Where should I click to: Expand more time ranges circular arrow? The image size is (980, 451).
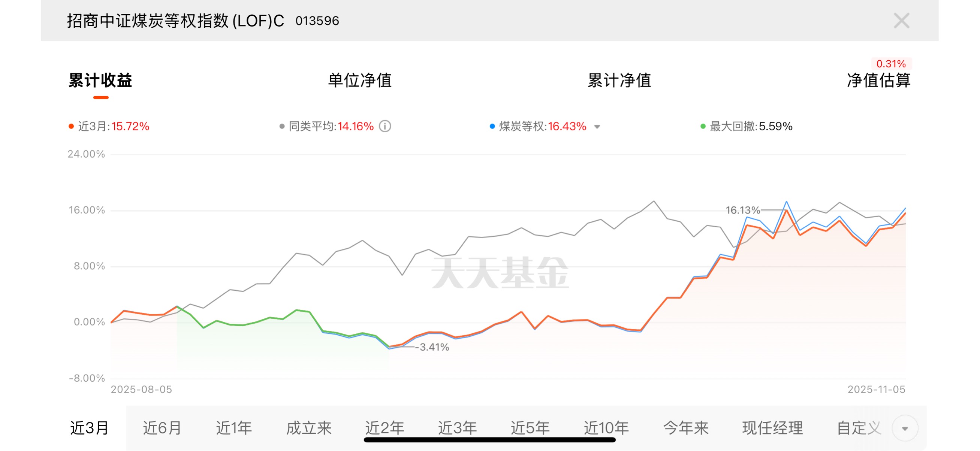click(905, 428)
